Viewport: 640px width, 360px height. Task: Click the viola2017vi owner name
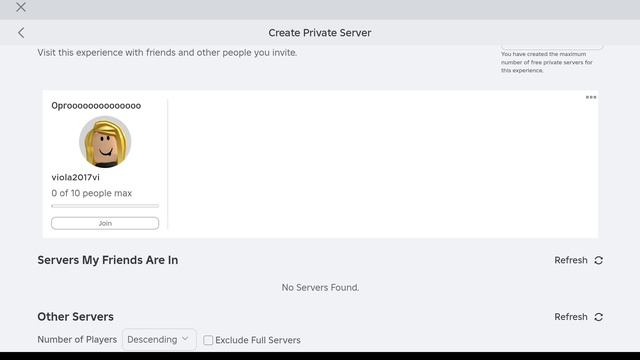click(76, 178)
